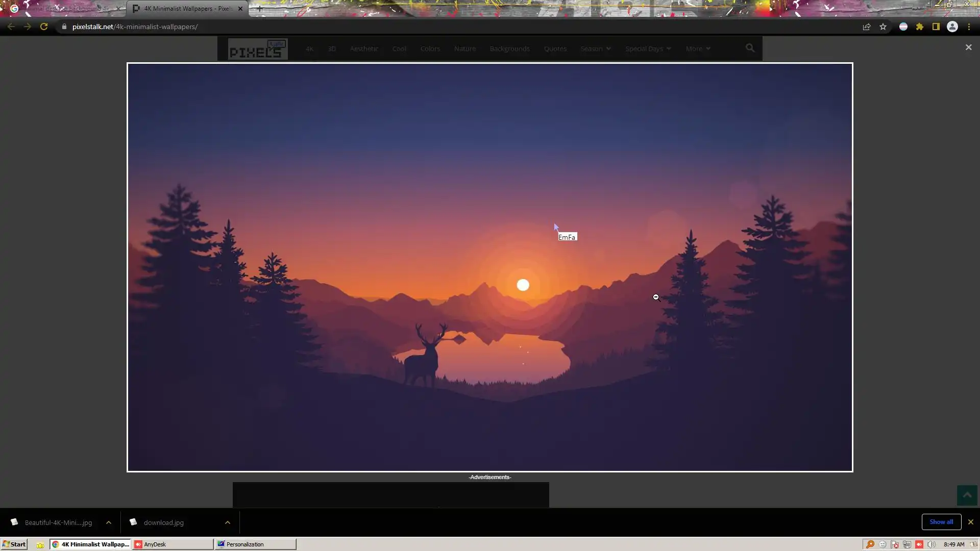Close the wallpaper lightbox overlay

pos(968,47)
